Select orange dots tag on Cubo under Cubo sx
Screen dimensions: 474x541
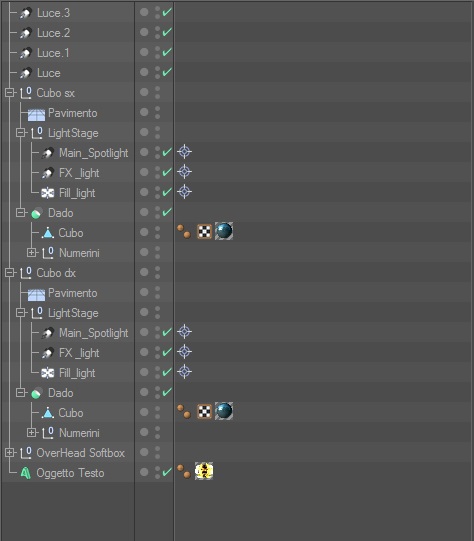point(184,231)
